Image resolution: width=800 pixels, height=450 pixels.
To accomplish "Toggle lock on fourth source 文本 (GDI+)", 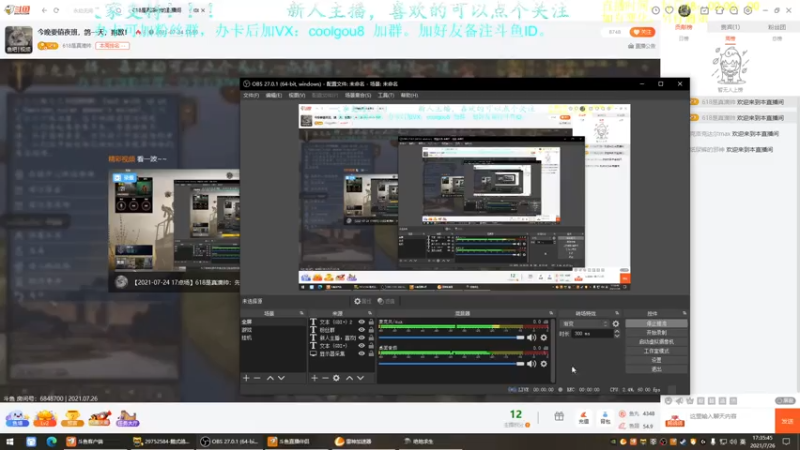I will pyautogui.click(x=371, y=346).
